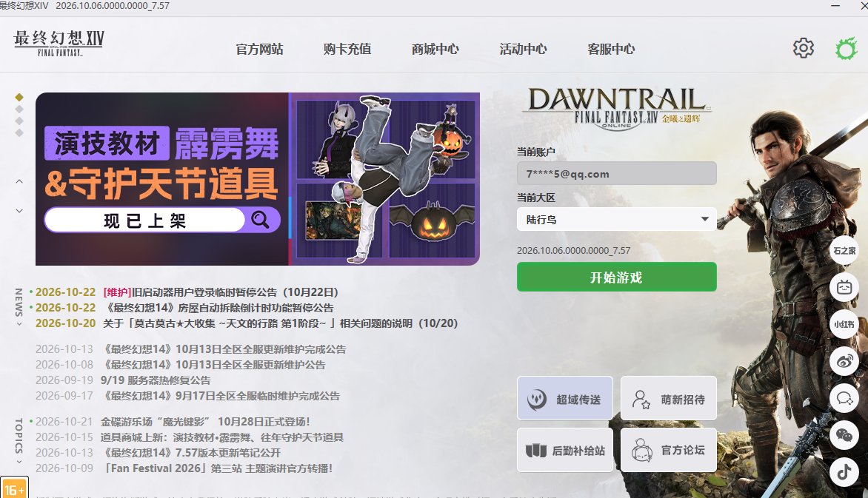
Task: Click the account field showing 7****5@qq.com
Action: pyautogui.click(x=617, y=173)
